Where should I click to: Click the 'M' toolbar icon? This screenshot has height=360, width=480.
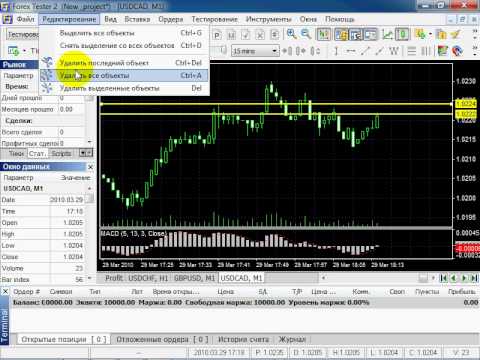(232, 35)
